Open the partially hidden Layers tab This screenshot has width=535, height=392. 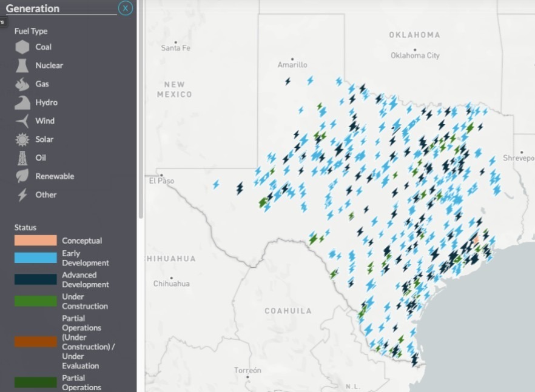point(3,21)
